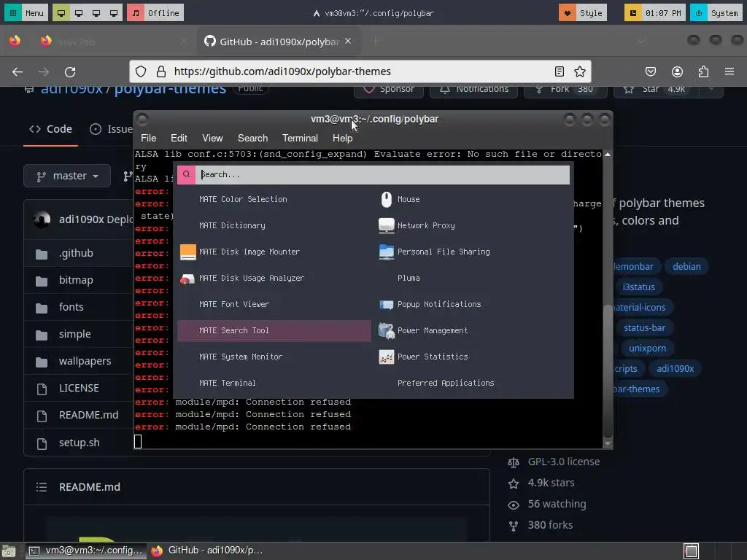747x560 pixels.
Task: Open the System power icon in polybar
Action: click(x=699, y=13)
